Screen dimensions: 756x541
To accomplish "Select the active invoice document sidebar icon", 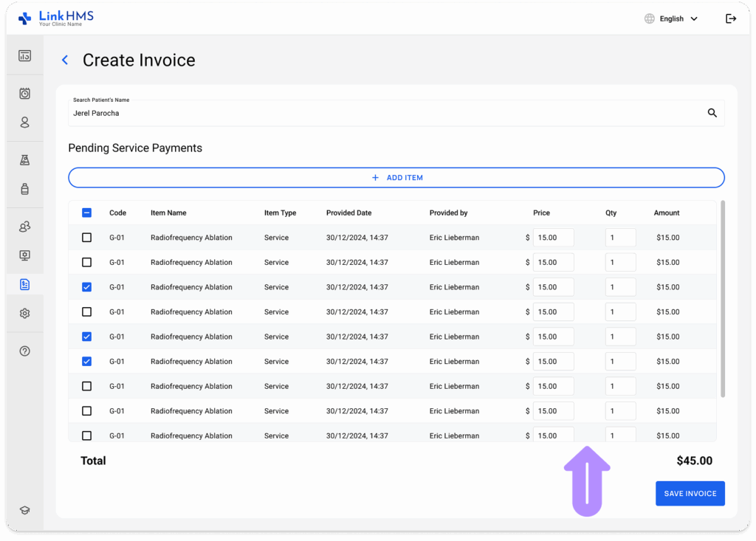I will click(24, 284).
